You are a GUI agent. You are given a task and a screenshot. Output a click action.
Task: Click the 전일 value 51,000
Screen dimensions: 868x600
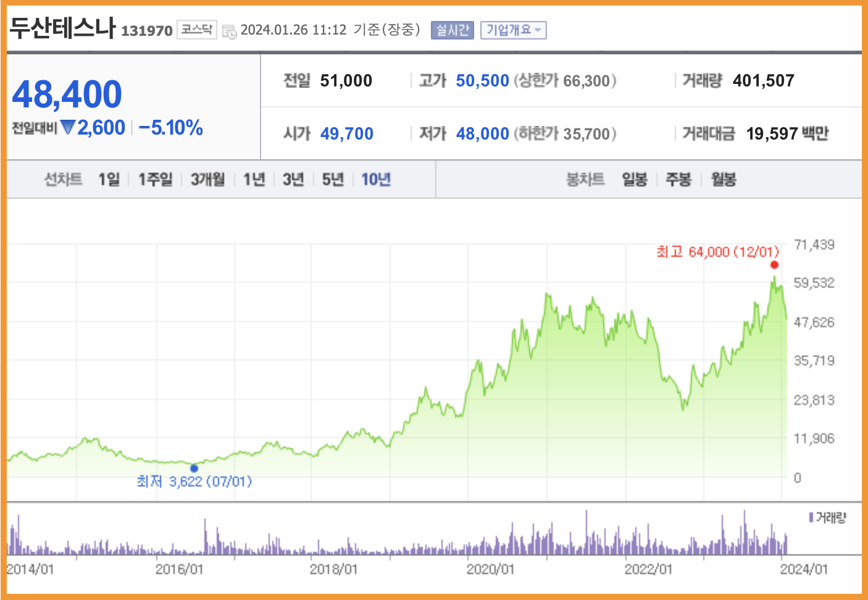[x=346, y=80]
